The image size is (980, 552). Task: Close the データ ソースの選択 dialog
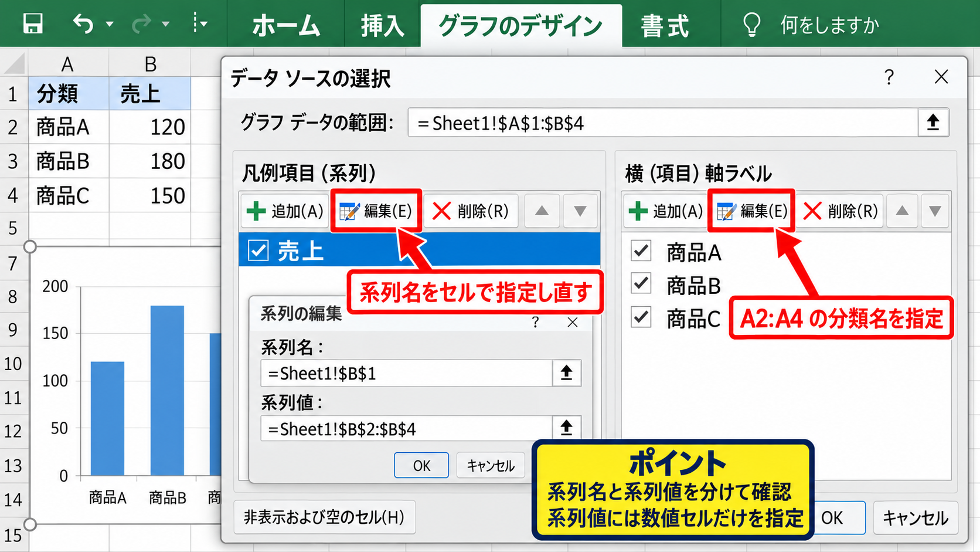pos(941,77)
